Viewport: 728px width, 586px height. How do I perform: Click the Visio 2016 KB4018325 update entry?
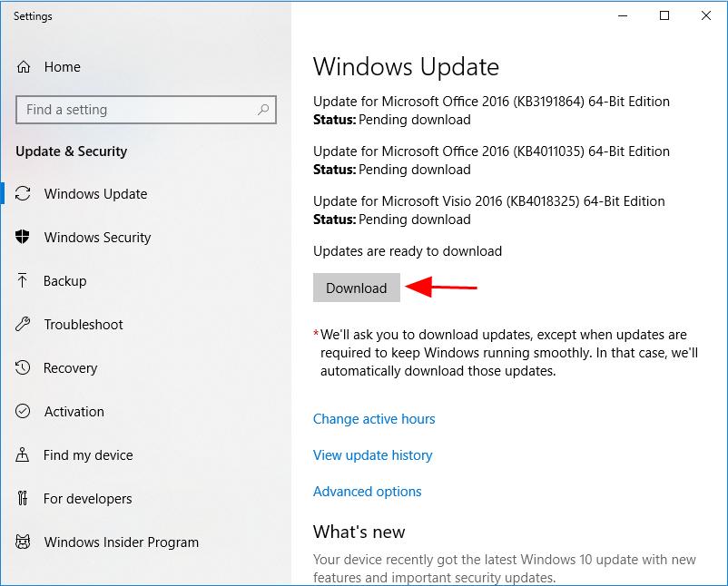[489, 210]
